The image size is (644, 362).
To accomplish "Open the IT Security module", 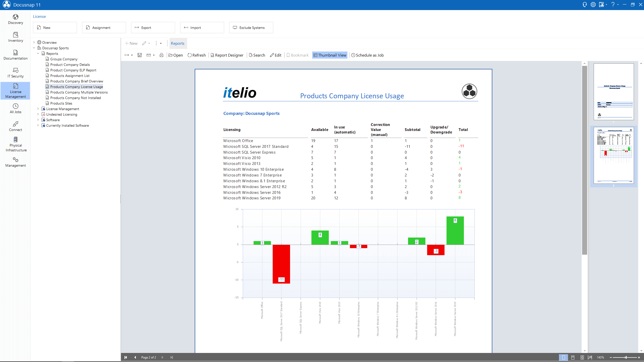I will (x=15, y=73).
